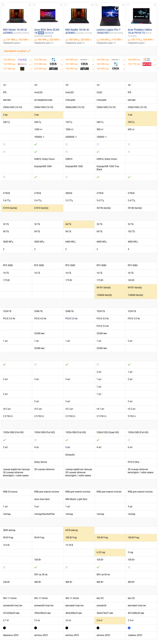This screenshot has width=158, height=644.
Task: Click the swap arrows icon beside Сортування за ціною
Action: [x=29, y=51]
